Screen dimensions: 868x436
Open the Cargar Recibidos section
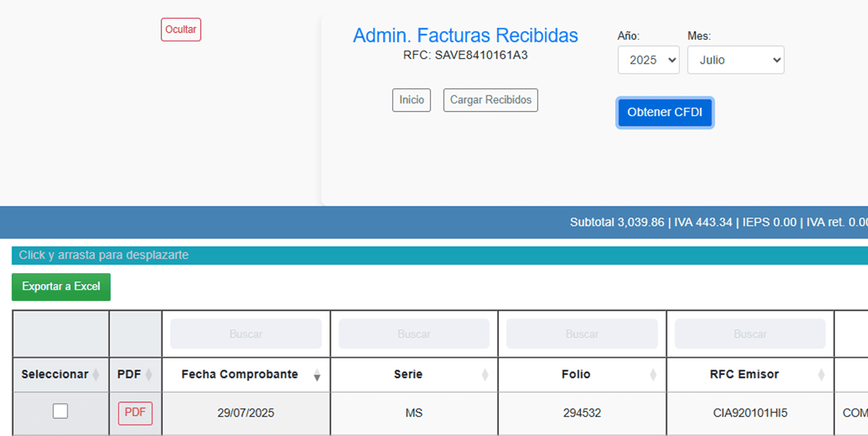[x=490, y=100]
